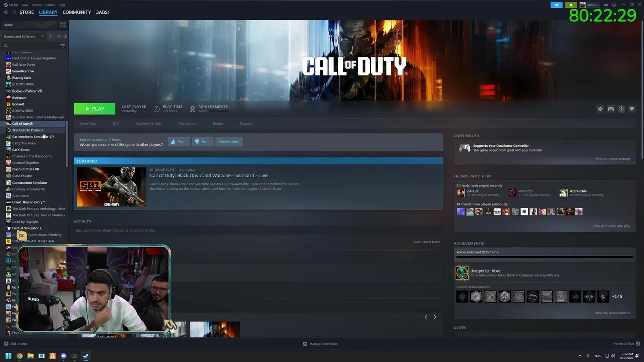This screenshot has width=644, height=362.
Task: Open the Community Hub link
Action: [x=148, y=123]
